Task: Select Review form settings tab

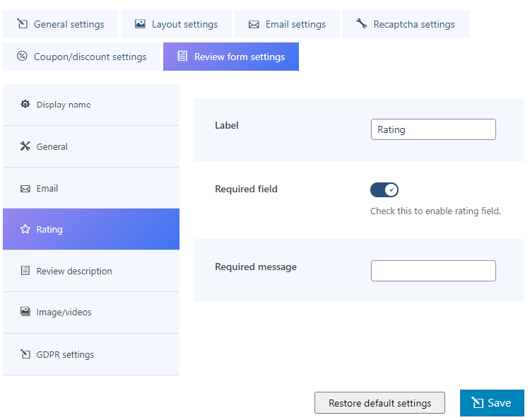Action: (x=231, y=57)
